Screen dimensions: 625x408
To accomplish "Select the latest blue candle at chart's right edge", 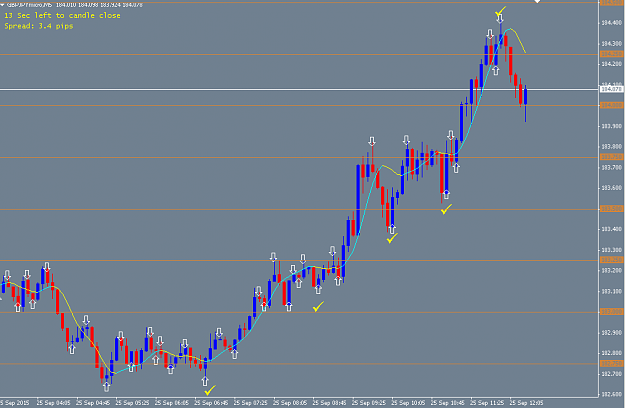I will [526, 97].
